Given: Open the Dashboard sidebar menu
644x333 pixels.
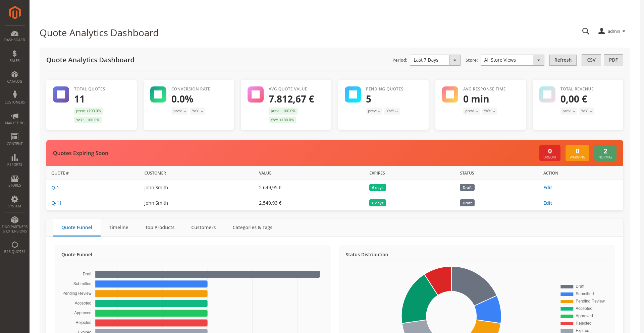Looking at the screenshot, I should (x=15, y=36).
